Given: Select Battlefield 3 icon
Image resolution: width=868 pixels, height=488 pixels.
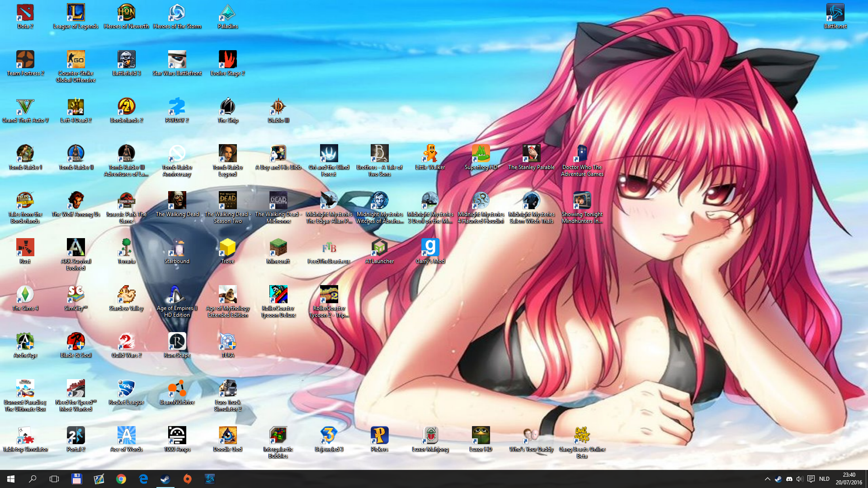Looking at the screenshot, I should click(x=126, y=63).
